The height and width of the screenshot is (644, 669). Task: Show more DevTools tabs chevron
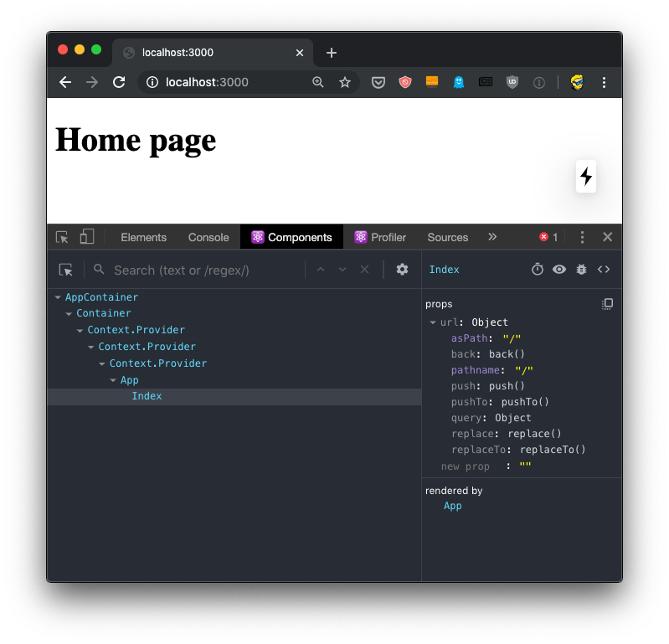[492, 237]
